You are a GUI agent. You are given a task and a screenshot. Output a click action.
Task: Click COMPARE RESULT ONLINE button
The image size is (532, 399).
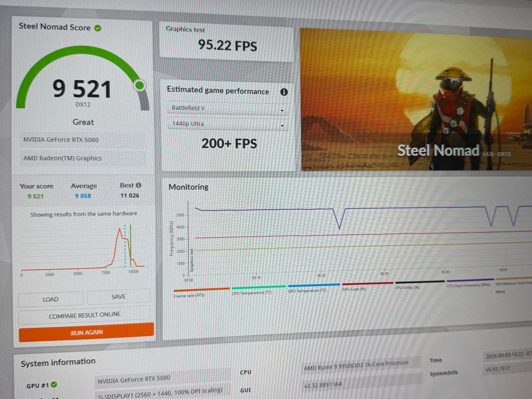pyautogui.click(x=85, y=315)
